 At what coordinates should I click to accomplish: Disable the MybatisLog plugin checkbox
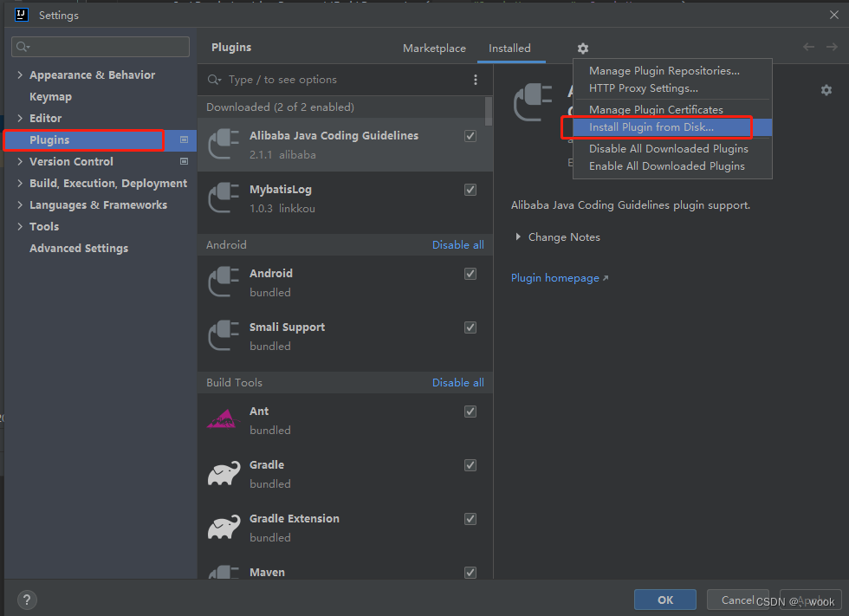pyautogui.click(x=470, y=190)
